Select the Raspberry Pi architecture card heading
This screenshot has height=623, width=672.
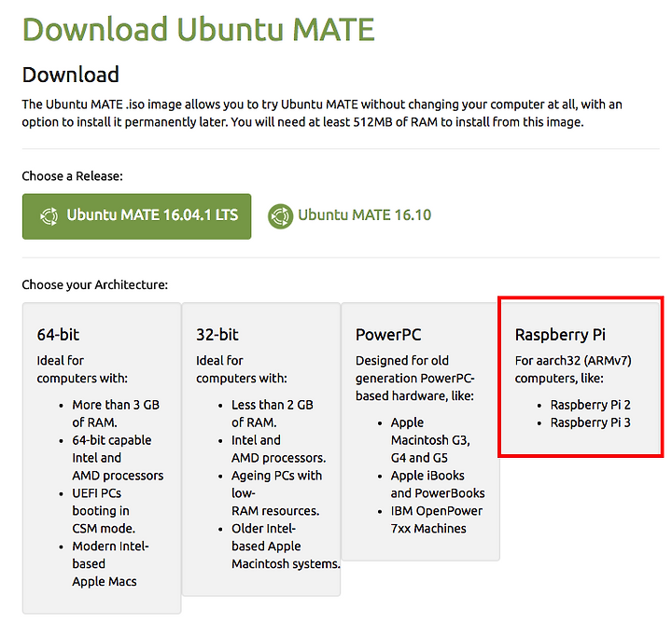560,335
